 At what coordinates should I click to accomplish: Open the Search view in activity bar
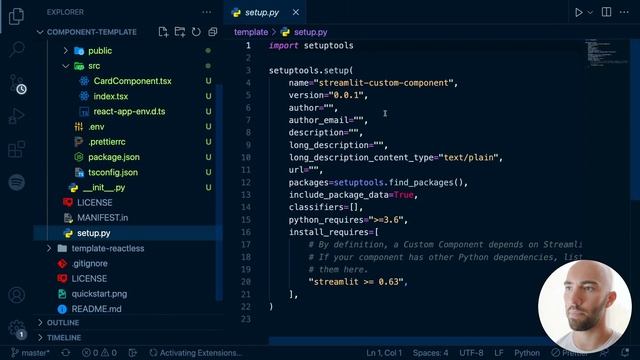16,50
